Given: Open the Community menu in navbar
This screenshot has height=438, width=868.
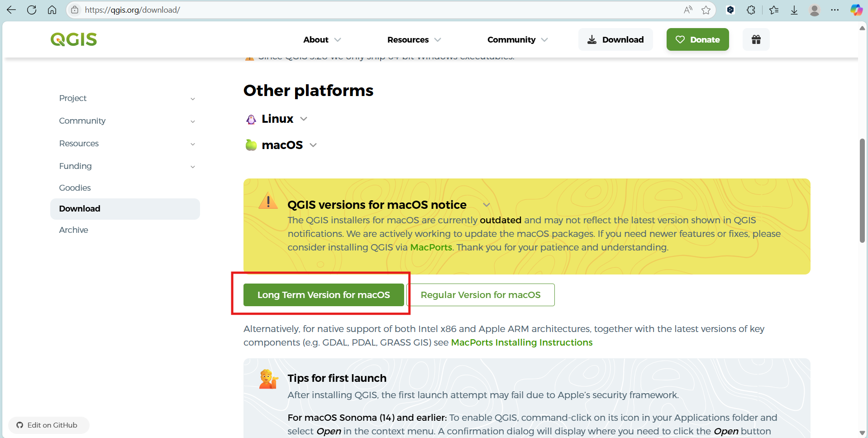Looking at the screenshot, I should tap(517, 40).
